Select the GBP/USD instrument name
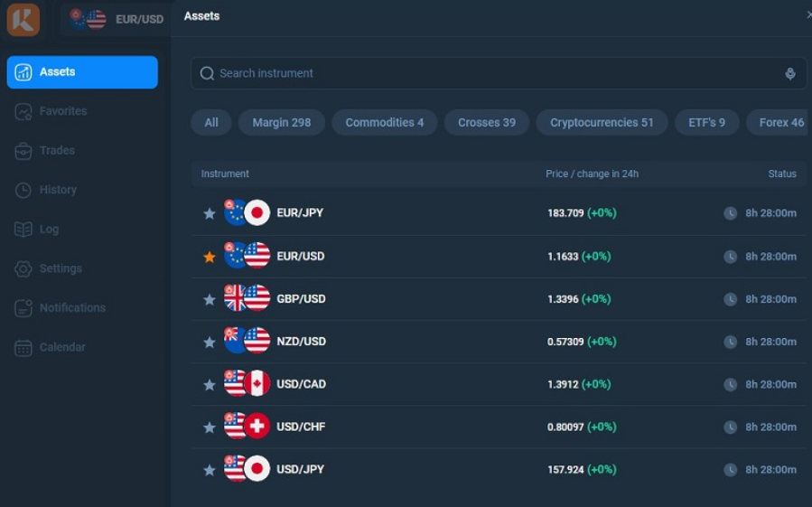Screen dimensions: 812x507 click(x=301, y=299)
